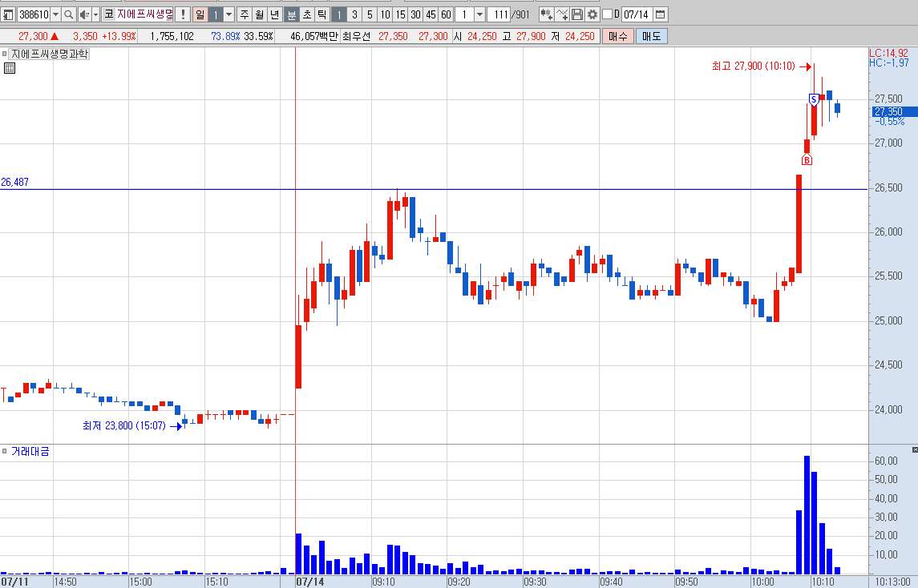Click the exclamation mark info icon

pos(183,14)
